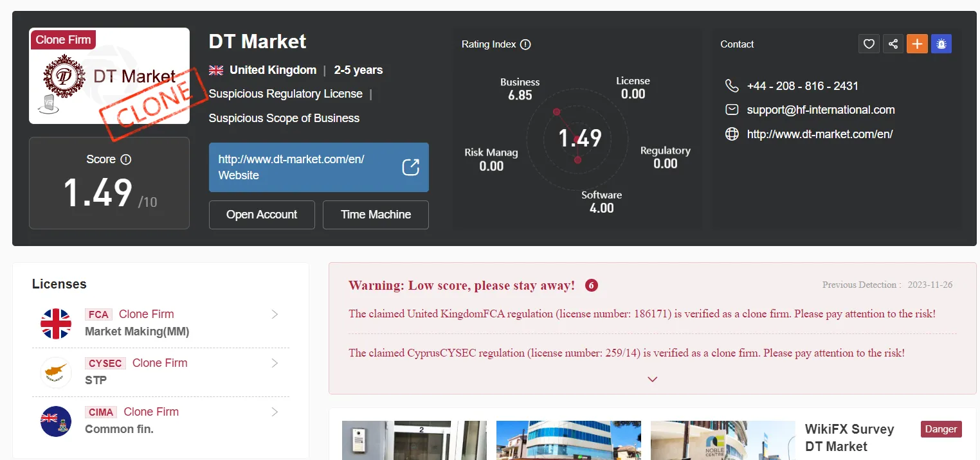Click the phone icon beside the number
The height and width of the screenshot is (460, 980).
(732, 85)
